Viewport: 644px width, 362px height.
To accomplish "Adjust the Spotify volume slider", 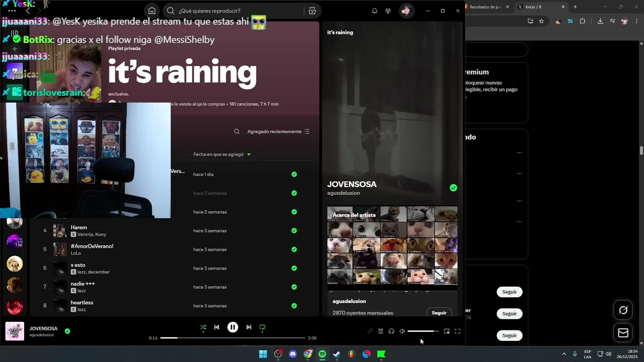I will pyautogui.click(x=423, y=331).
